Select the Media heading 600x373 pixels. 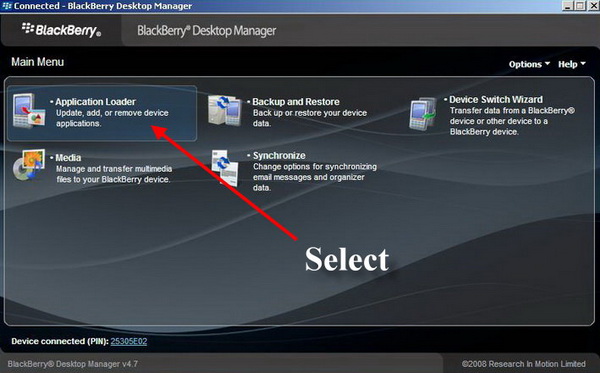[x=68, y=158]
